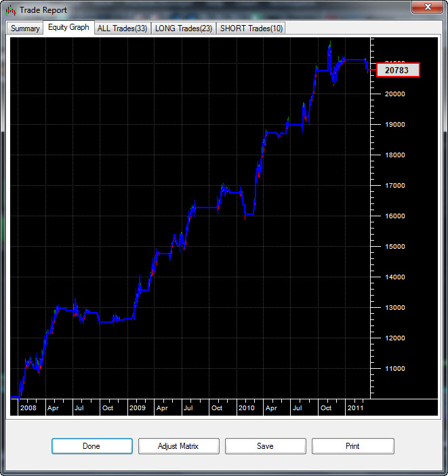
Task: Click the 14000 y-axis label
Action: tap(394, 277)
